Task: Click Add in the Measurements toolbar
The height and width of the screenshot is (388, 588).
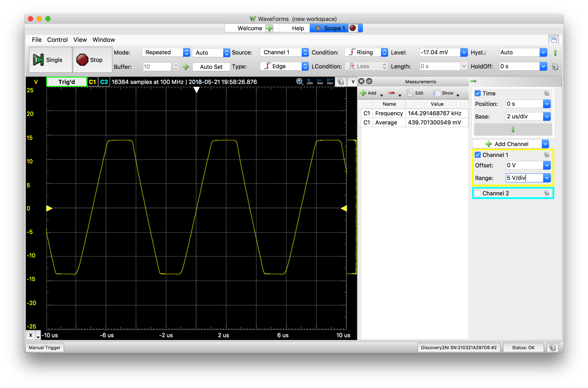Action: [368, 93]
